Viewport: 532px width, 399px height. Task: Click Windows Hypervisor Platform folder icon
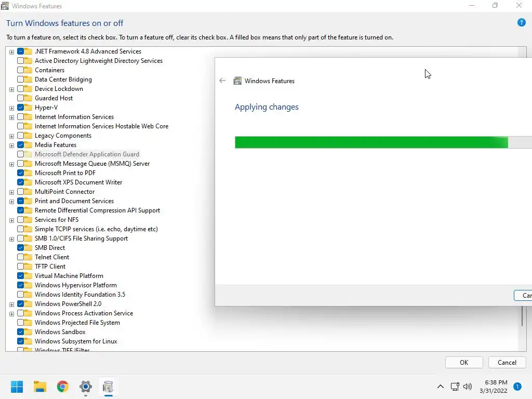28,285
